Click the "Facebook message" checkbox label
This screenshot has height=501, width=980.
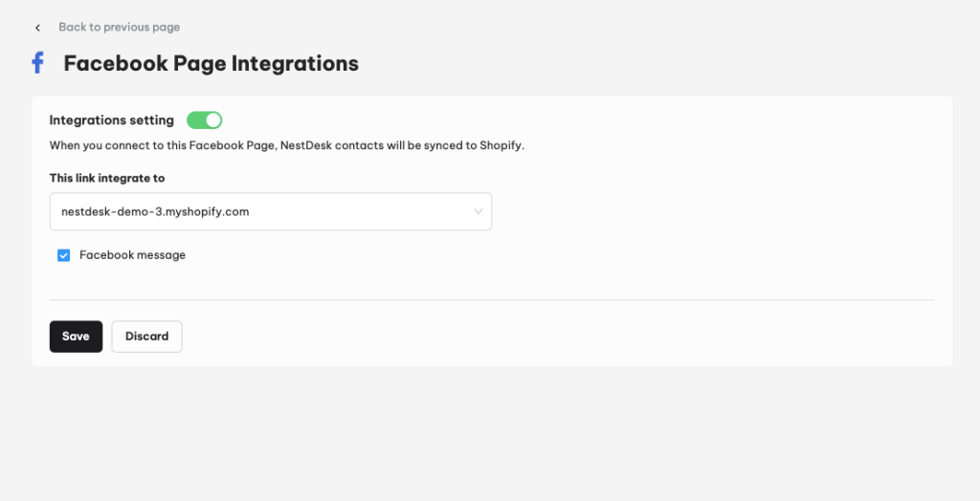(x=132, y=255)
